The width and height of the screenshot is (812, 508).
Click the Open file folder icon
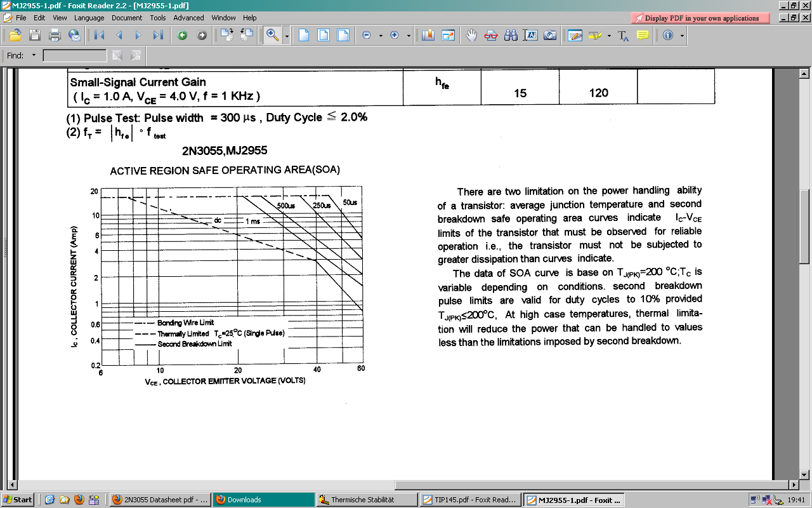coord(16,35)
